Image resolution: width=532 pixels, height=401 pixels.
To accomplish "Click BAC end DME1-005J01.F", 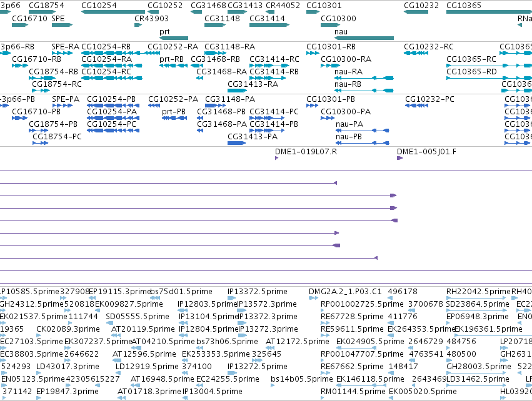I will (426, 152).
